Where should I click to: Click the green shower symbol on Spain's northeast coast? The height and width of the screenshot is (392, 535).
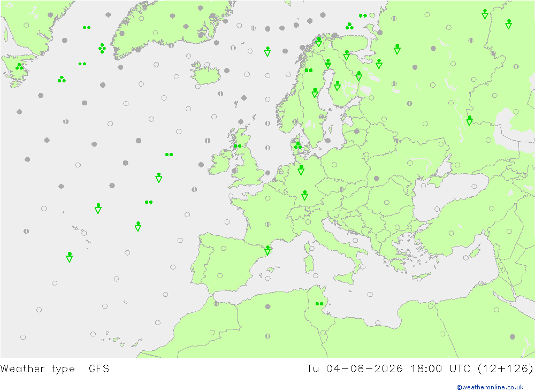click(x=268, y=250)
